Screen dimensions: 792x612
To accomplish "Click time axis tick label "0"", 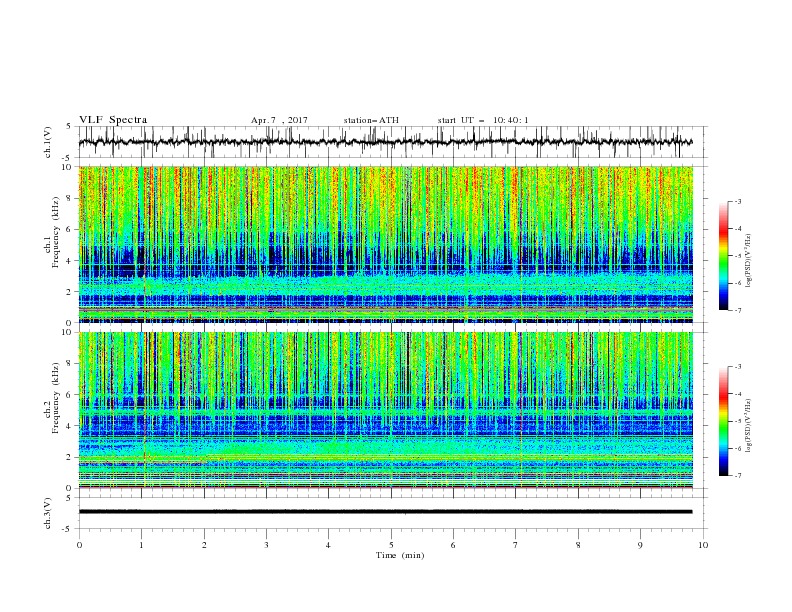I will tap(79, 545).
